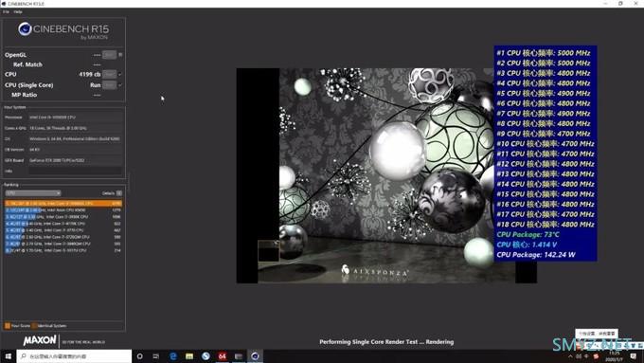
Task: Select ranking entry 8 Core i5-3317U
Action: (63, 250)
